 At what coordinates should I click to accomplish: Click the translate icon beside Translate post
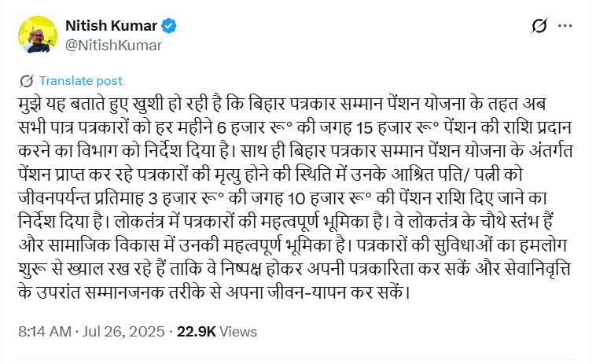[26, 81]
